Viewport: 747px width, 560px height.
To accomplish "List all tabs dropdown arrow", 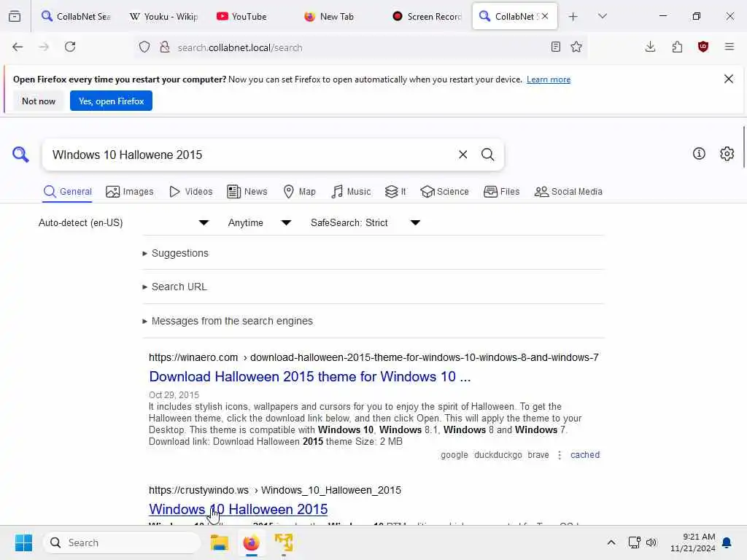I will [x=602, y=16].
